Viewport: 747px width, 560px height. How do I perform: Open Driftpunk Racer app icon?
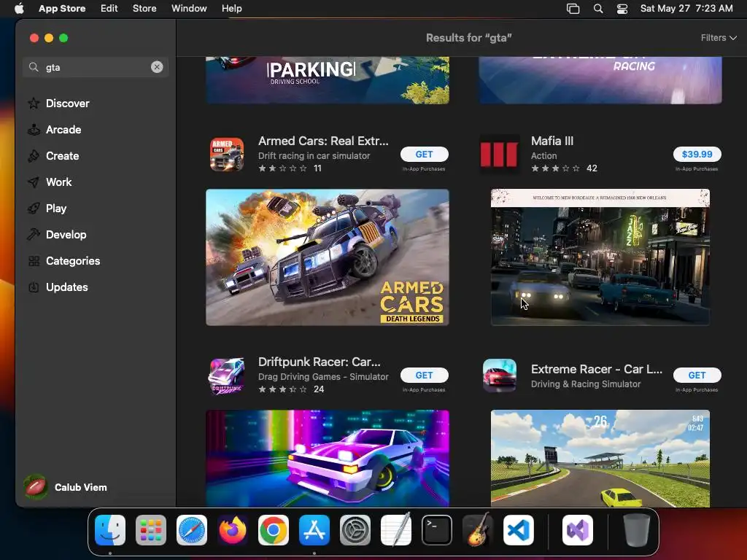coord(227,376)
